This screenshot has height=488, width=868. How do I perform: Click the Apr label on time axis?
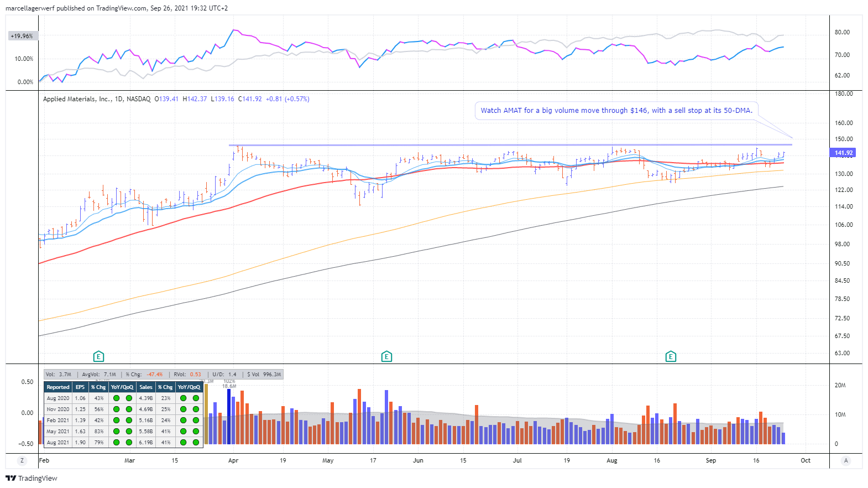[x=233, y=460]
